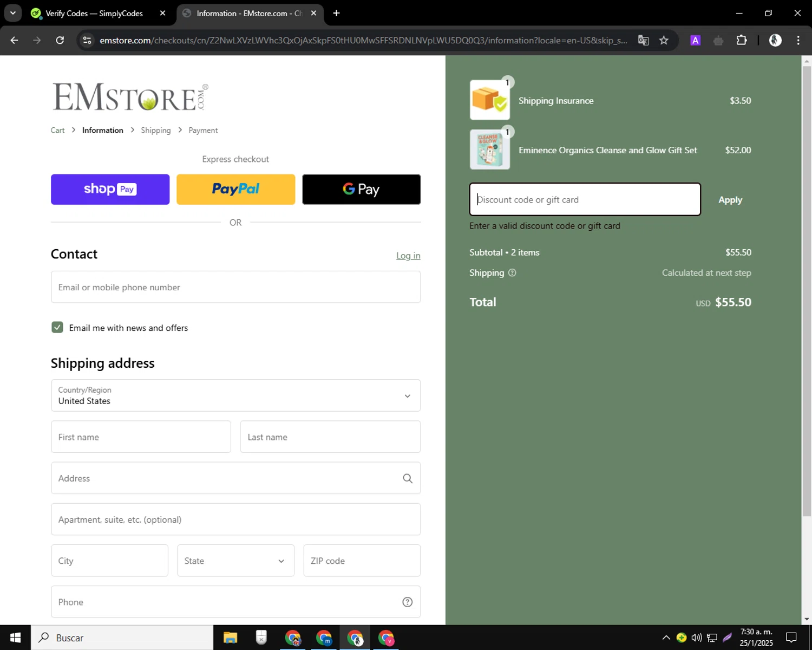Viewport: 812px width, 650px height.
Task: Click the taskbar Buscar search box
Action: coord(122,638)
